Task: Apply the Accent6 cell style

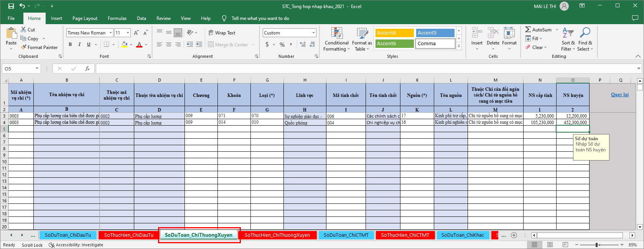Action: coord(394,44)
